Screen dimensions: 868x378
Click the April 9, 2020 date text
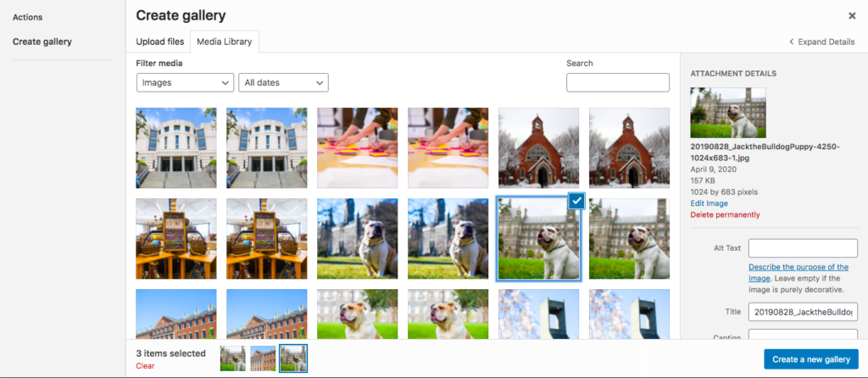click(x=712, y=170)
